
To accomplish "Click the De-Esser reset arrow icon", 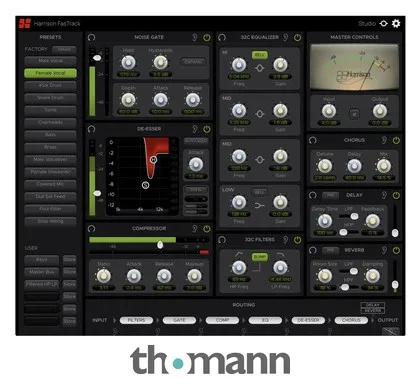I will (x=91, y=129).
